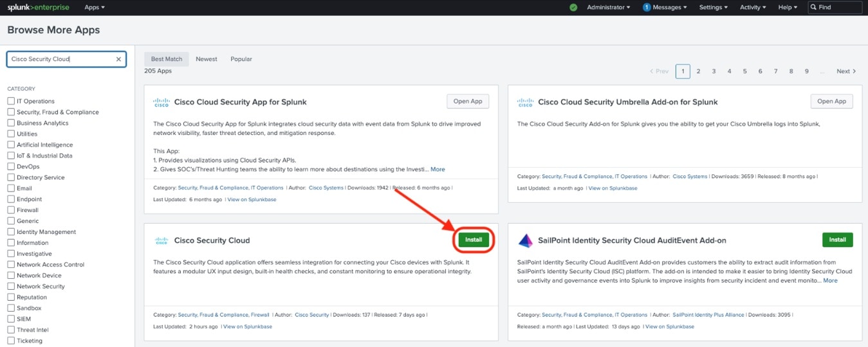Check the IoT & Industrial Data box
868x347 pixels.
[x=11, y=156]
